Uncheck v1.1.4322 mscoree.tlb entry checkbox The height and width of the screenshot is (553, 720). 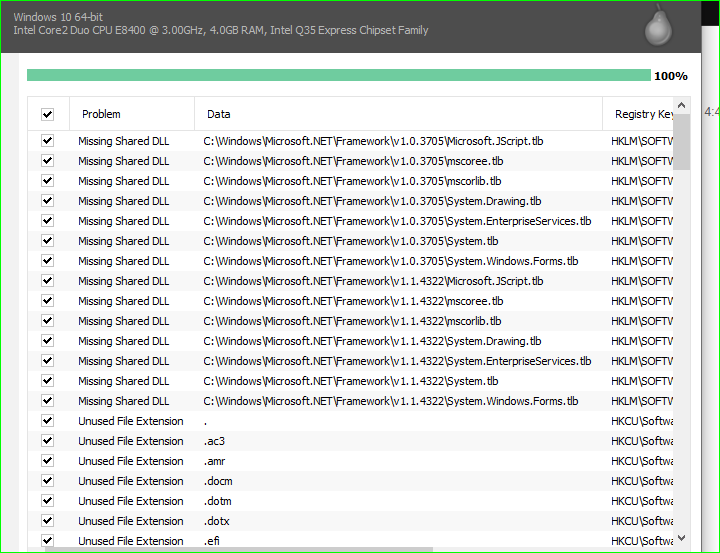[47, 300]
